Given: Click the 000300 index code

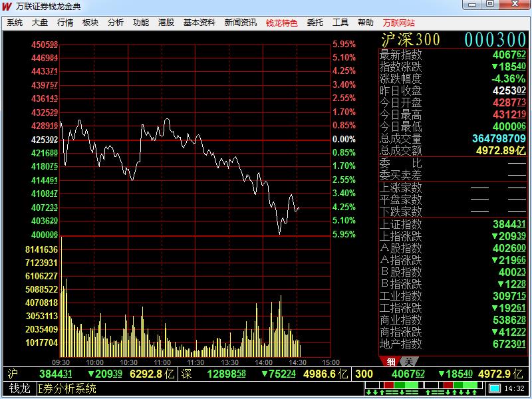Looking at the screenshot, I should [495, 40].
